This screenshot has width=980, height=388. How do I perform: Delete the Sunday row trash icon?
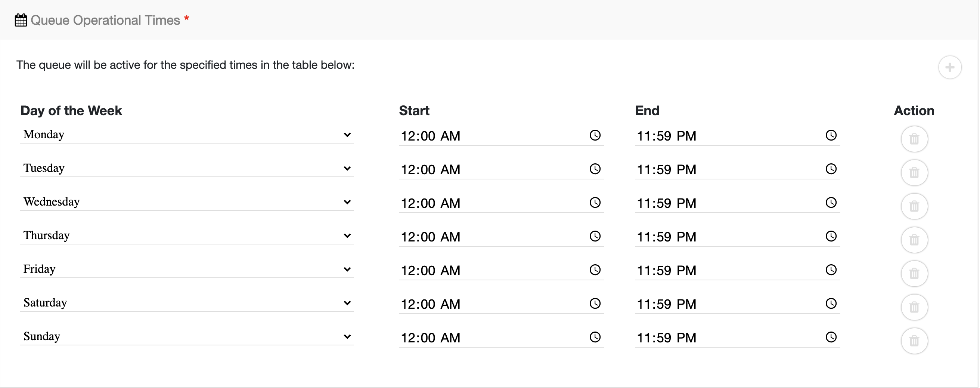(x=914, y=341)
